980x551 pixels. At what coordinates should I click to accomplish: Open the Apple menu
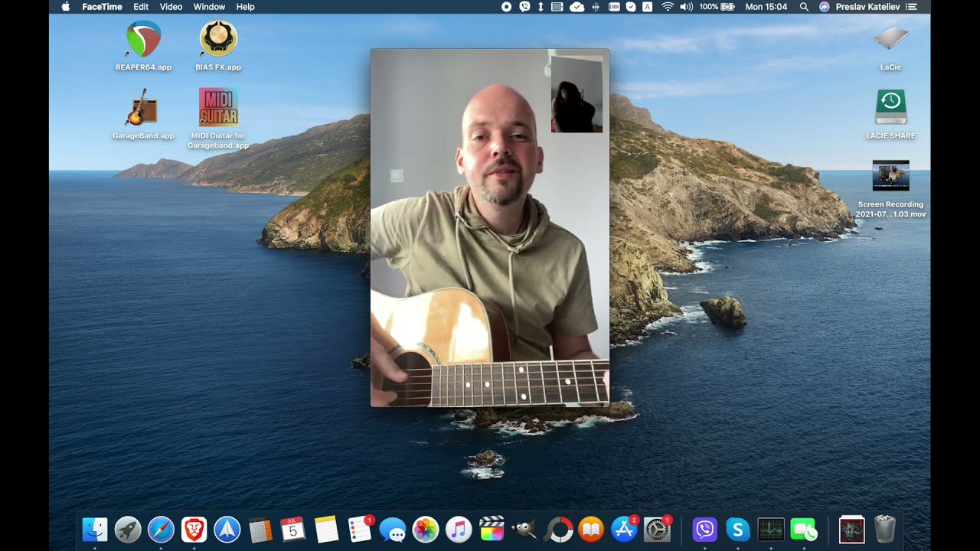click(x=65, y=7)
